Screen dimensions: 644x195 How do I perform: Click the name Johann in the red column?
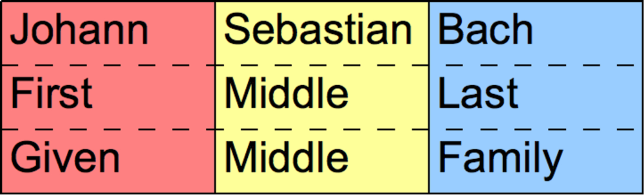[79, 30]
